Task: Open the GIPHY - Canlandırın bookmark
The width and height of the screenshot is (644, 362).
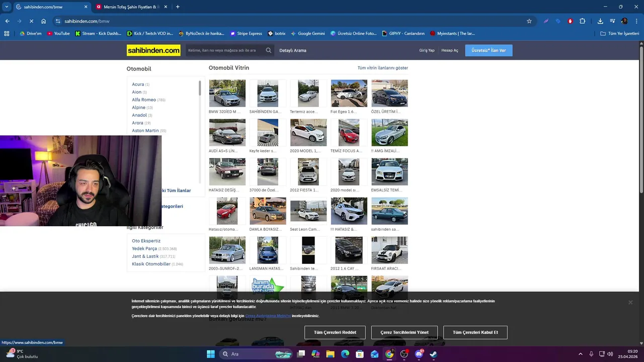Action: 404,34
